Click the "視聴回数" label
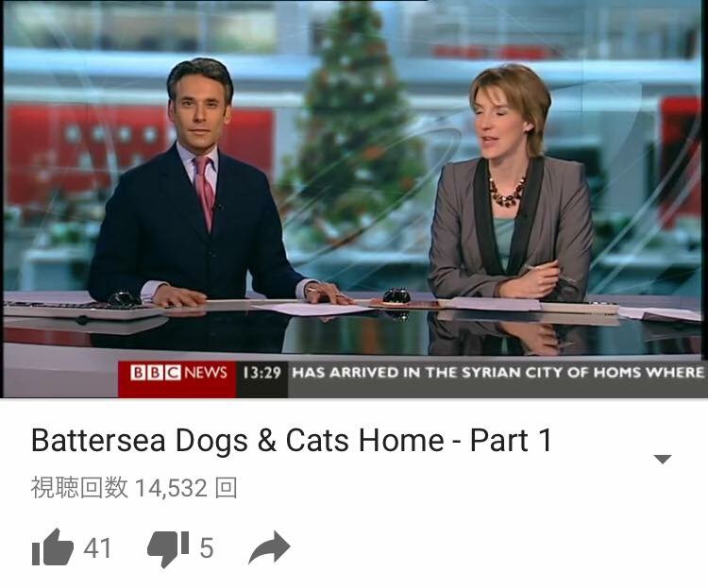This screenshot has width=708, height=588. (79, 488)
